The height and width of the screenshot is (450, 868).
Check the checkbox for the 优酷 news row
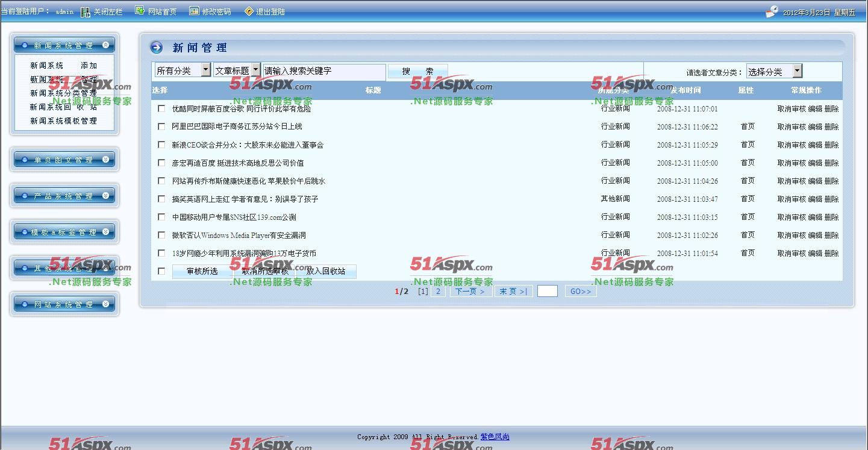161,108
